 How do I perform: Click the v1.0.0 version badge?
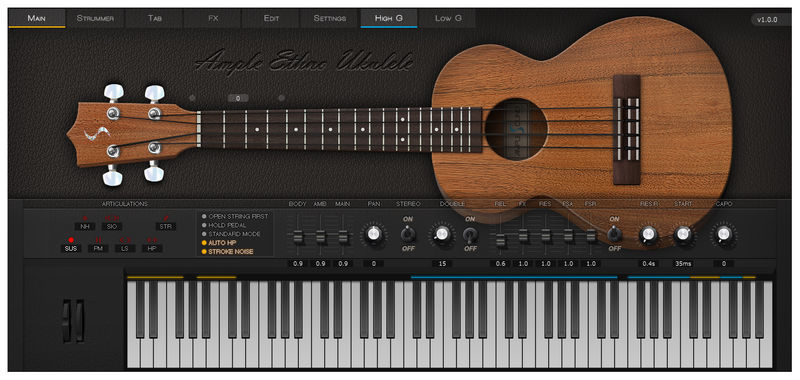click(770, 19)
